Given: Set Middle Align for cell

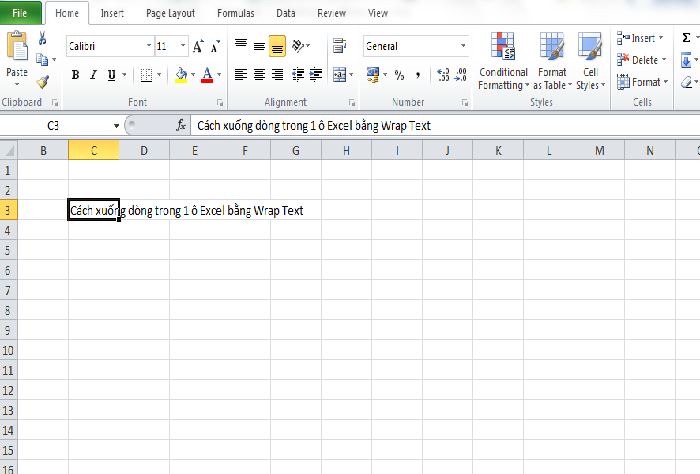Looking at the screenshot, I should [x=259, y=46].
